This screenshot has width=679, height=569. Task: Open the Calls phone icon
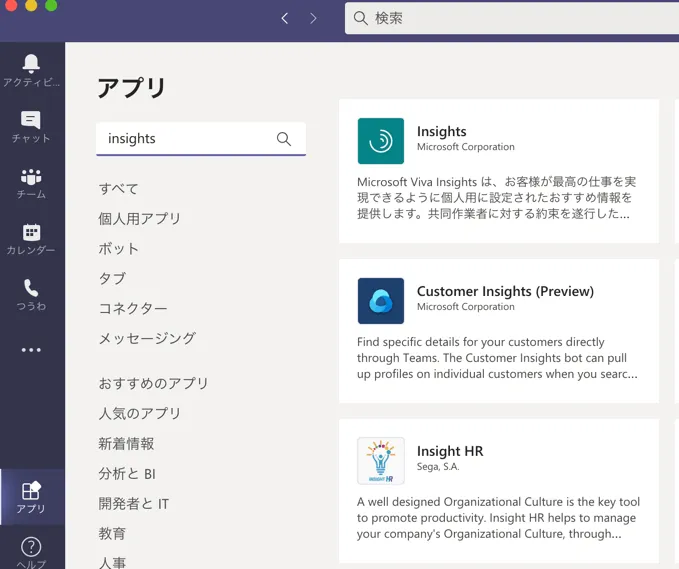click(x=31, y=288)
